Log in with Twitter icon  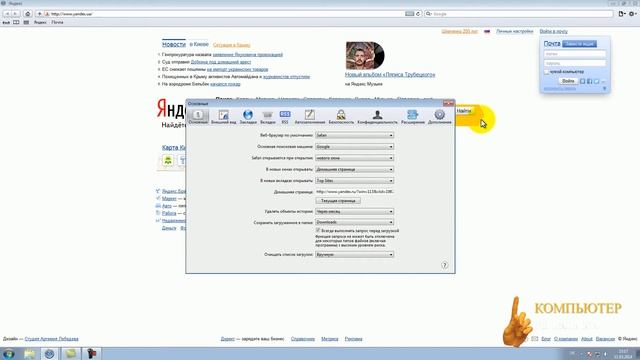[596, 81]
